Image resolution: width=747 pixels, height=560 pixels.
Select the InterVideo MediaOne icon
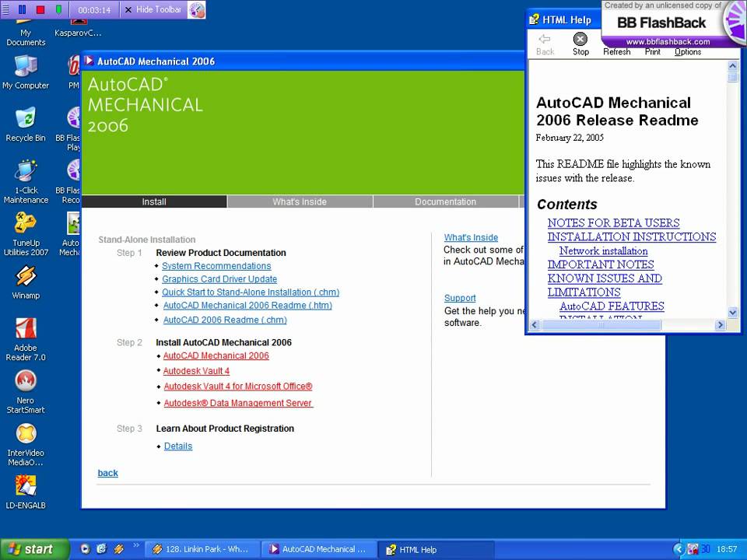click(26, 445)
